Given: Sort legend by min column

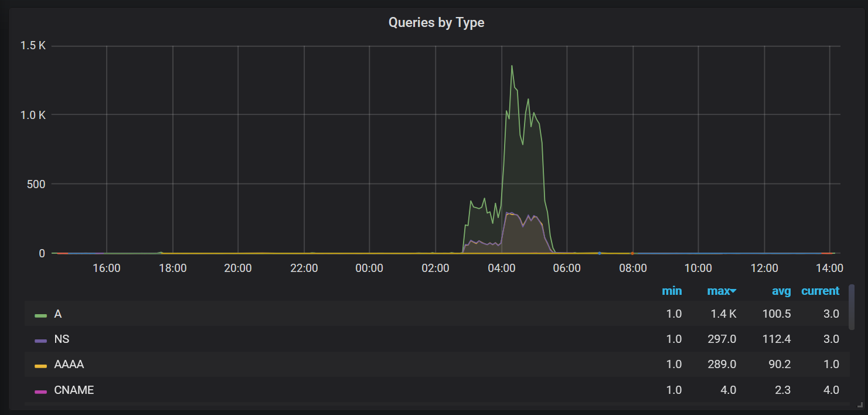Looking at the screenshot, I should pyautogui.click(x=672, y=291).
